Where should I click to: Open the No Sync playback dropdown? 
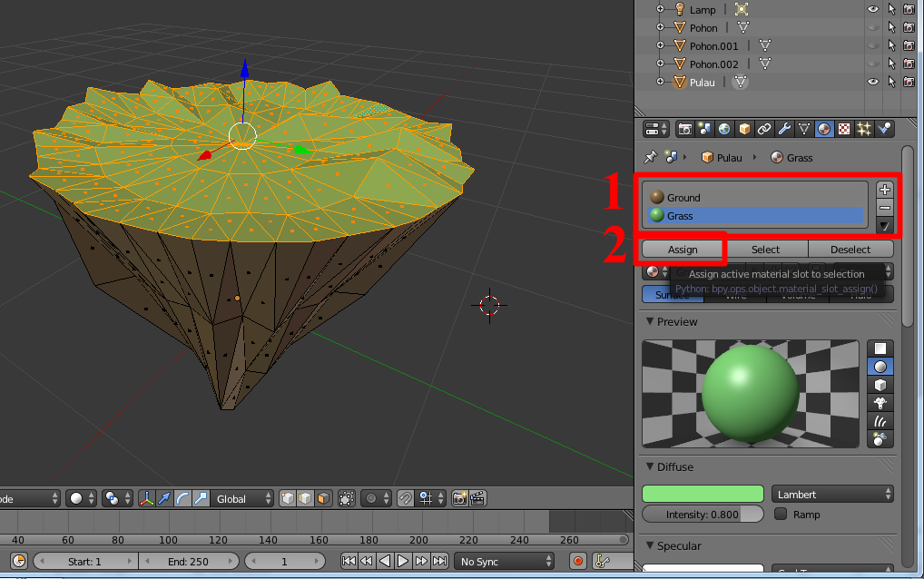point(505,561)
